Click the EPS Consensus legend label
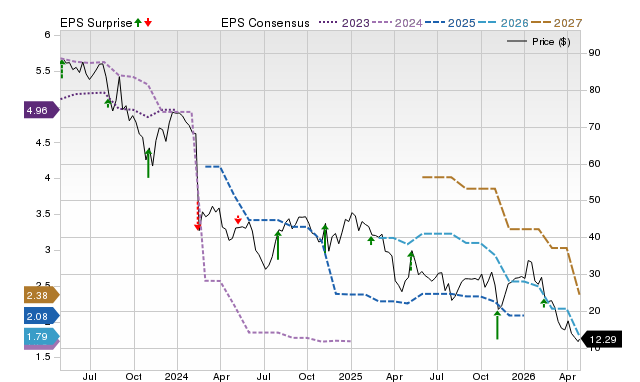This screenshot has height=382, width=640. [x=265, y=23]
